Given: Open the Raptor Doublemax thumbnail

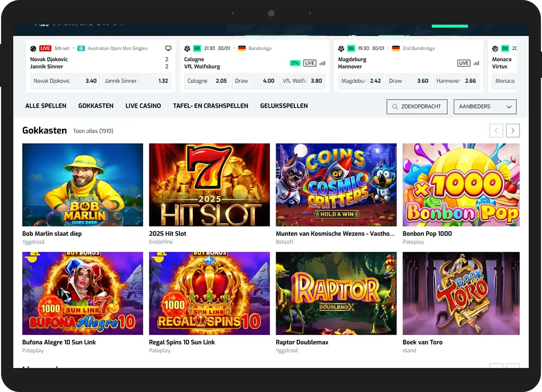Looking at the screenshot, I should 336,293.
